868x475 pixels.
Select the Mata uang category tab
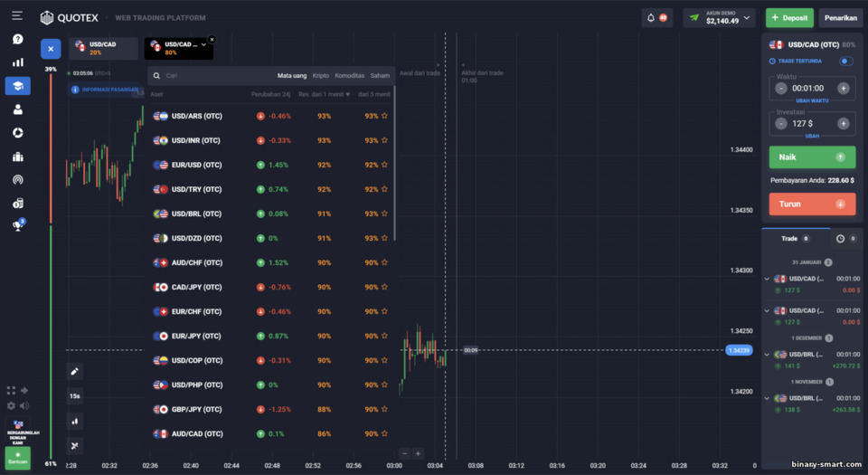point(292,75)
